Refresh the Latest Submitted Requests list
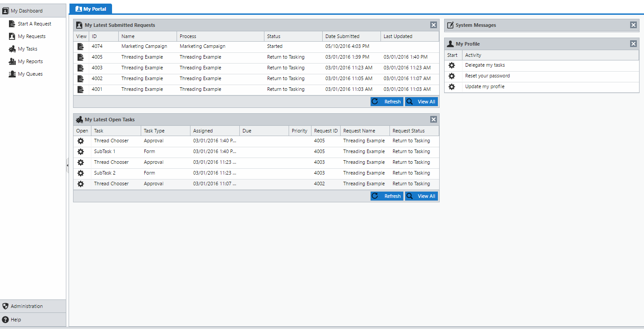The width and height of the screenshot is (644, 329). pyautogui.click(x=387, y=102)
